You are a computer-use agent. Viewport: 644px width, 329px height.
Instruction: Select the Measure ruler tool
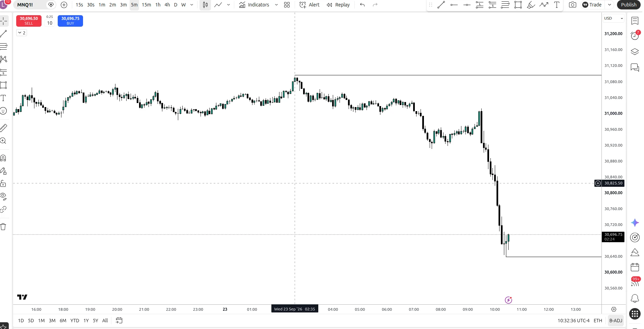point(3,128)
